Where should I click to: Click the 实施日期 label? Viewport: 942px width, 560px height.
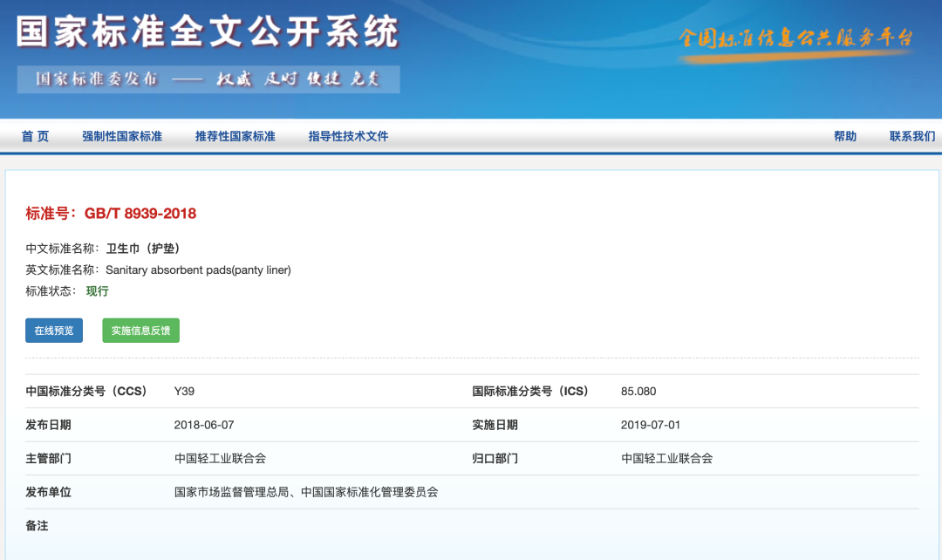point(495,425)
